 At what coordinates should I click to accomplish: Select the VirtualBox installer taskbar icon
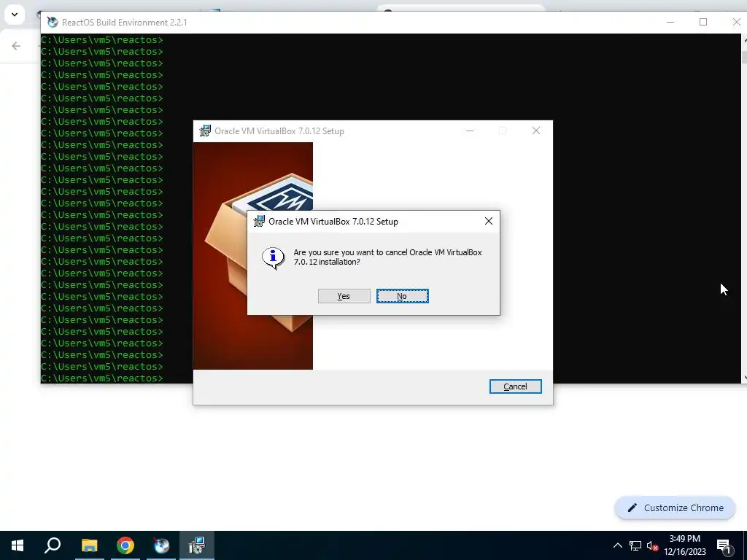click(197, 545)
